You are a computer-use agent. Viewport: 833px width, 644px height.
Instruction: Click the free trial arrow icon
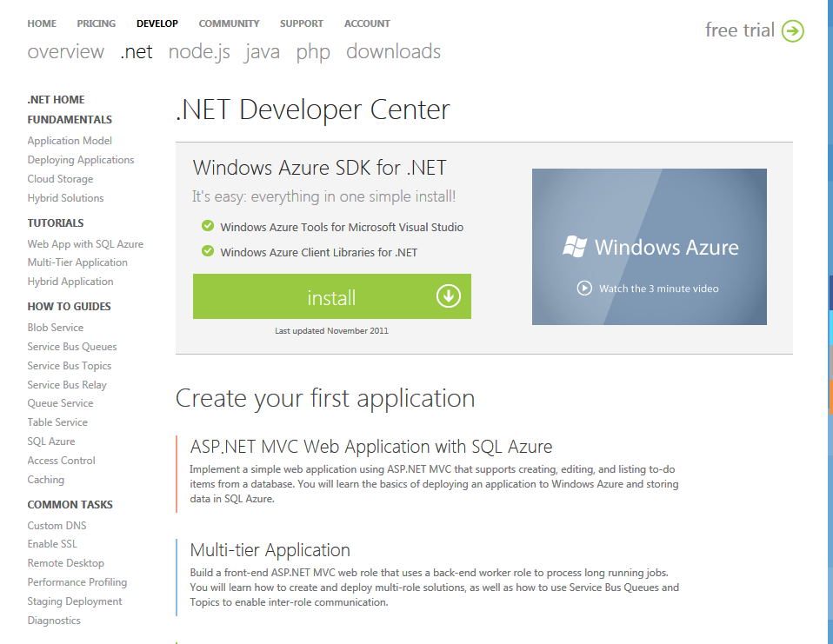coord(793,30)
